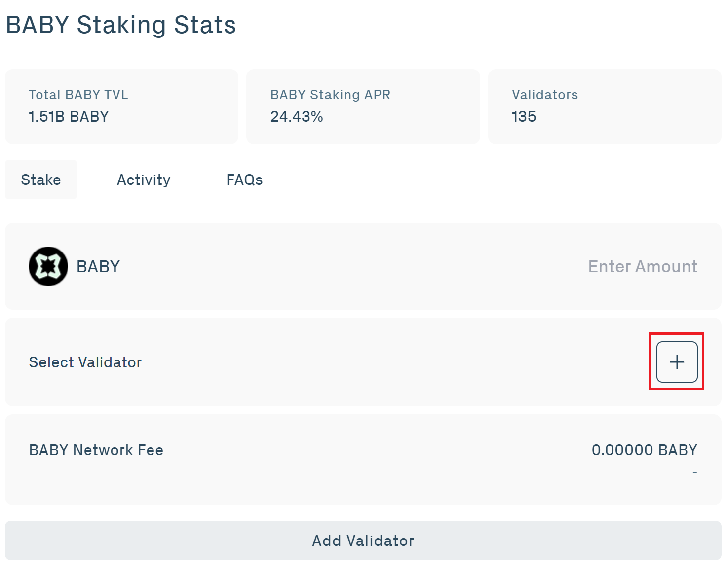Viewport: 728px width, 577px height.
Task: Click the BABY Network Fee row
Action: coord(96,450)
